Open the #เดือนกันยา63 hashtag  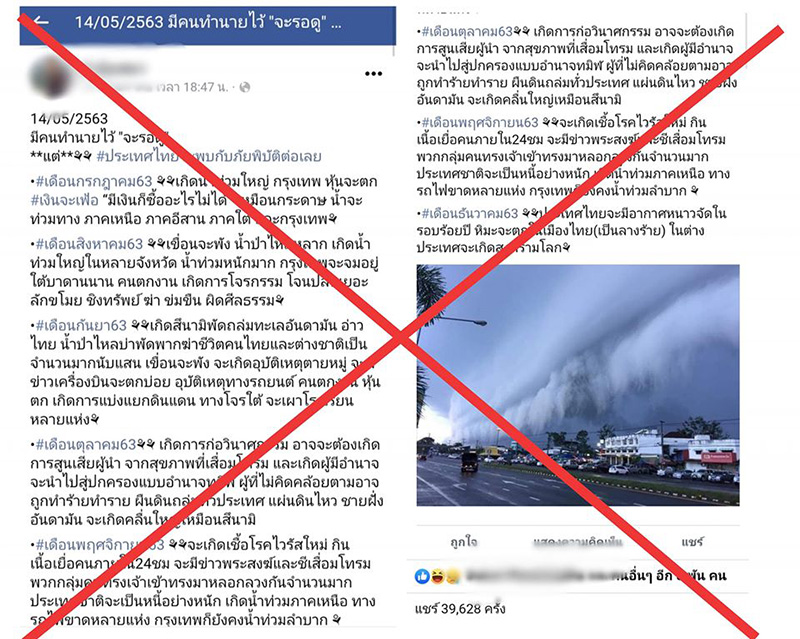click(x=81, y=325)
